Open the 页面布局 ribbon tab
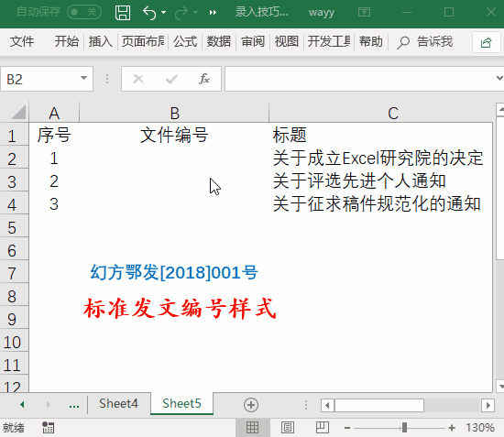Image resolution: width=504 pixels, height=437 pixels. pos(143,41)
